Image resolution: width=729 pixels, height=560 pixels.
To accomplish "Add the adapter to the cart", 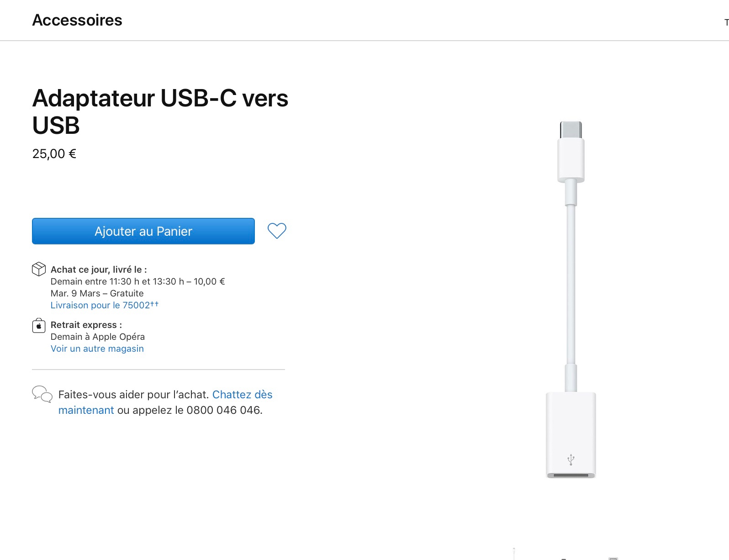I will (143, 231).
